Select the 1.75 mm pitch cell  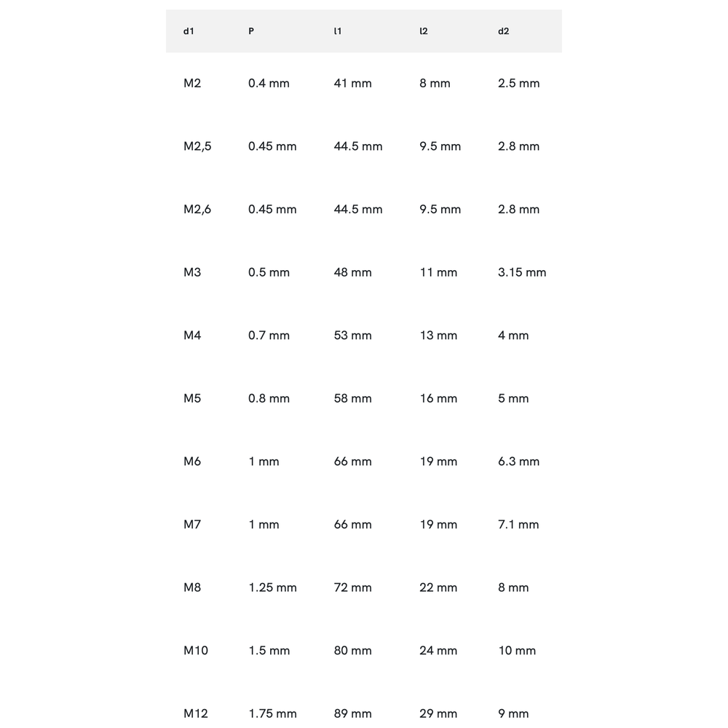272,713
